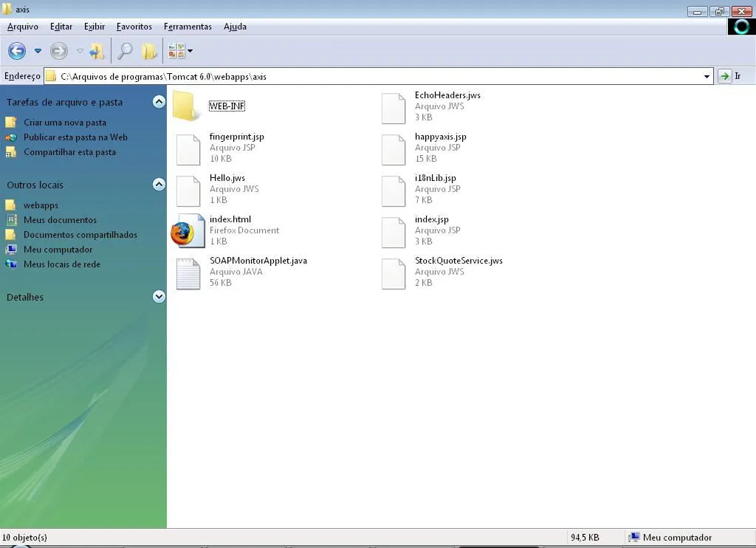Select the happyaxis.jsp file icon
Viewport: 756px width, 548px height.
click(394, 149)
